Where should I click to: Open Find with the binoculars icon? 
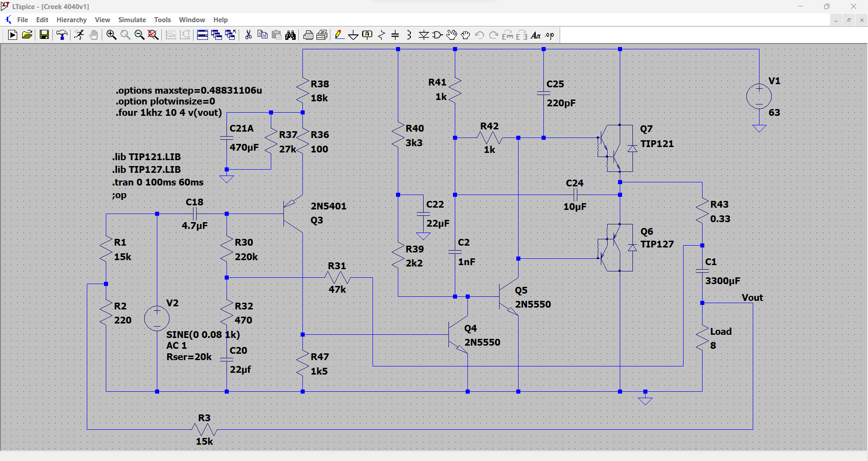pos(291,35)
